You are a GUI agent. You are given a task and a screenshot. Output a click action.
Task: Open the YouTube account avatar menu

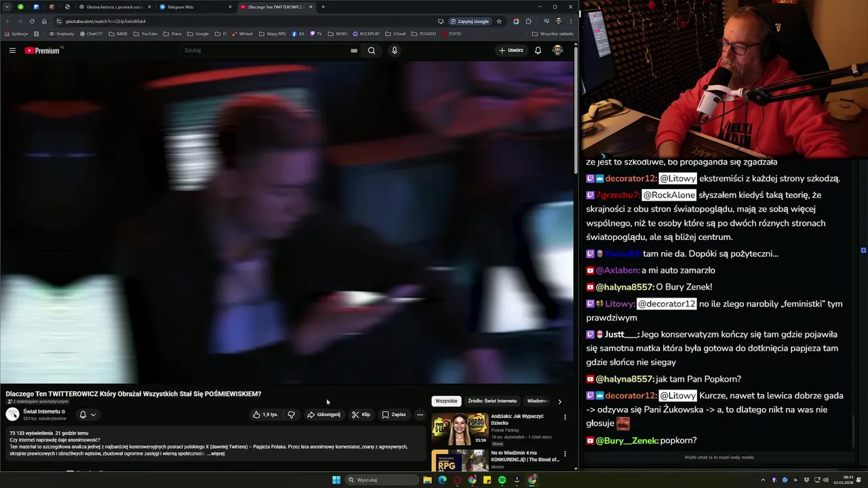click(557, 50)
